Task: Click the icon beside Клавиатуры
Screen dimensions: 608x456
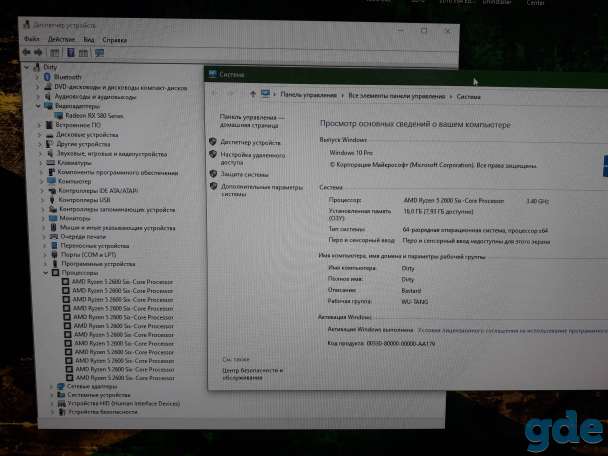Action: point(51,163)
